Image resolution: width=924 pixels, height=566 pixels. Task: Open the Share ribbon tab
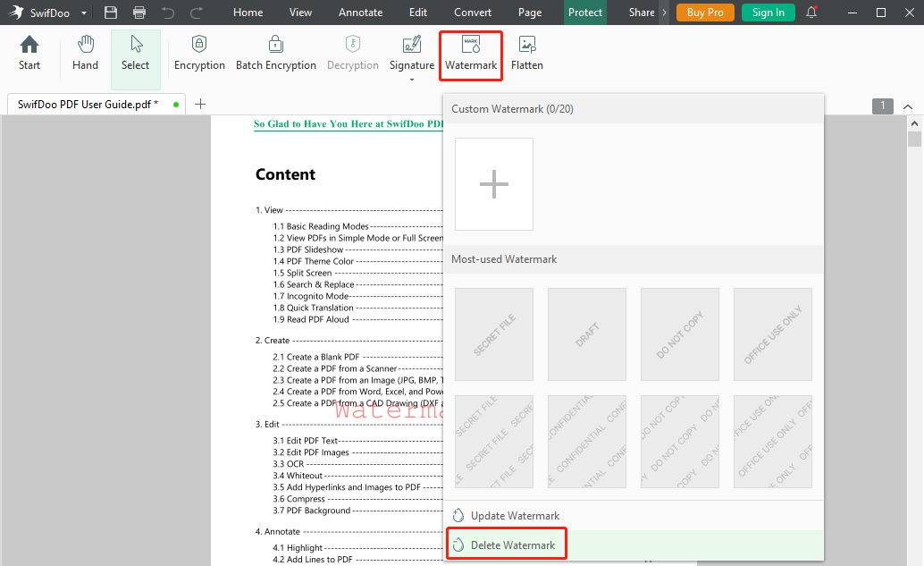[641, 13]
